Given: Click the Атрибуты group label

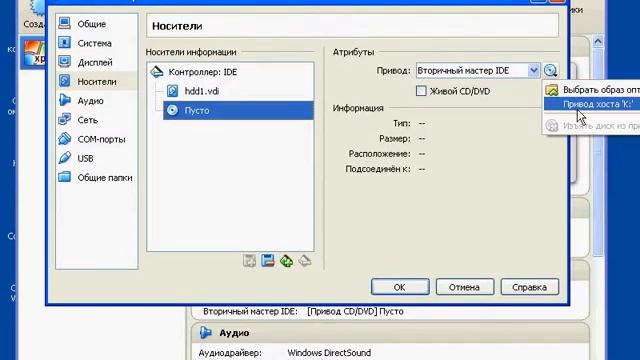Looking at the screenshot, I should [x=353, y=52].
